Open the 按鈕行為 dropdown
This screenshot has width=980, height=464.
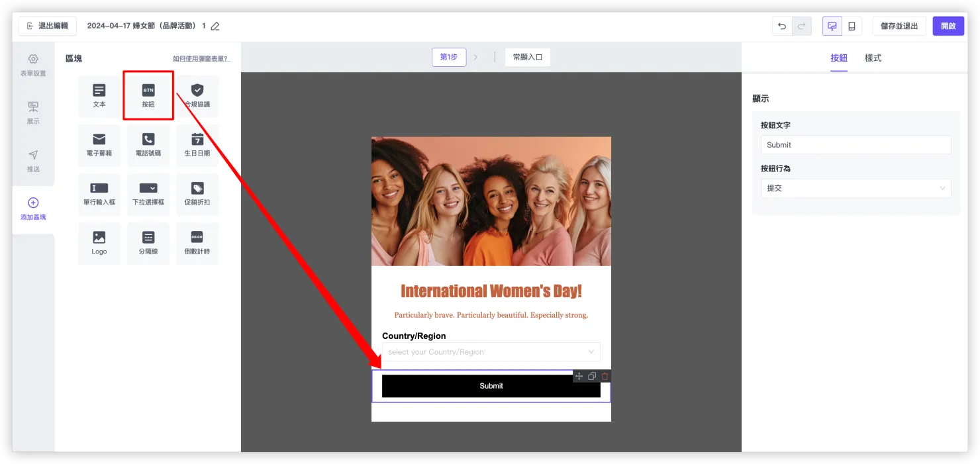pos(856,188)
